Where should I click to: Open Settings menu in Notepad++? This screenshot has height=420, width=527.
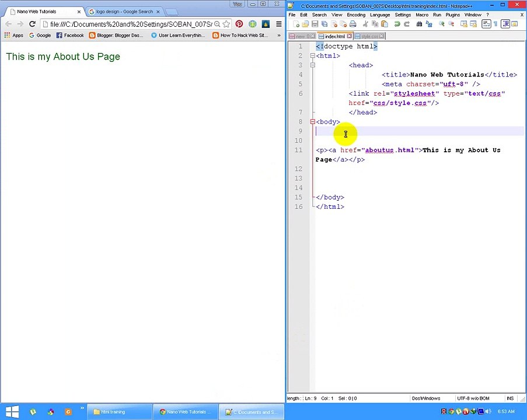[403, 15]
